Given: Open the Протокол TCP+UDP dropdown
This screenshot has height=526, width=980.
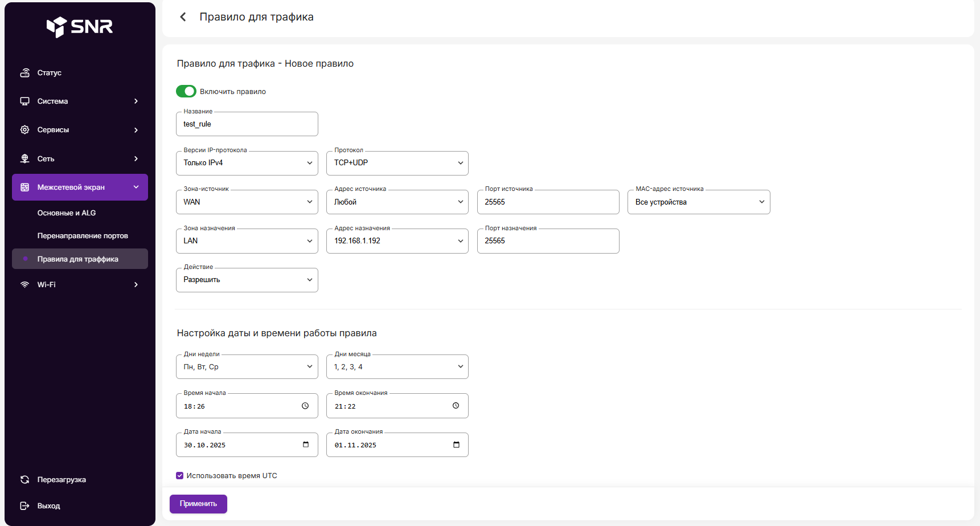Looking at the screenshot, I should 397,163.
